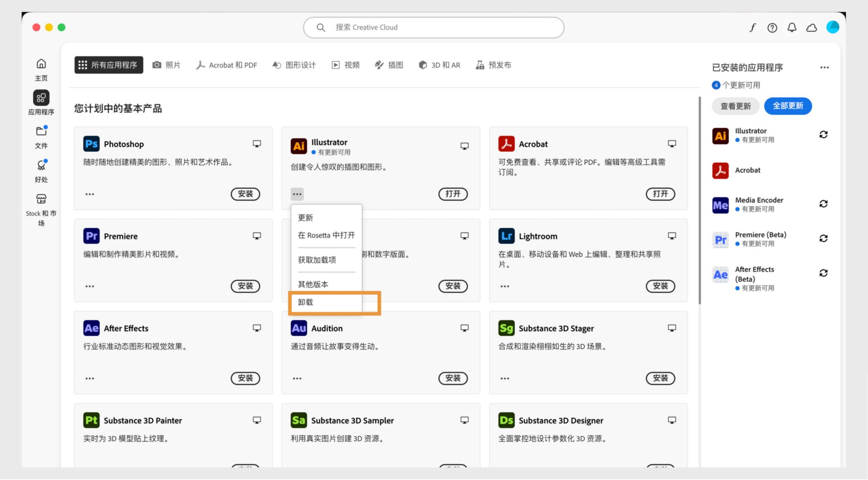
Task: Open more options on Lightroom card
Action: pyautogui.click(x=505, y=287)
